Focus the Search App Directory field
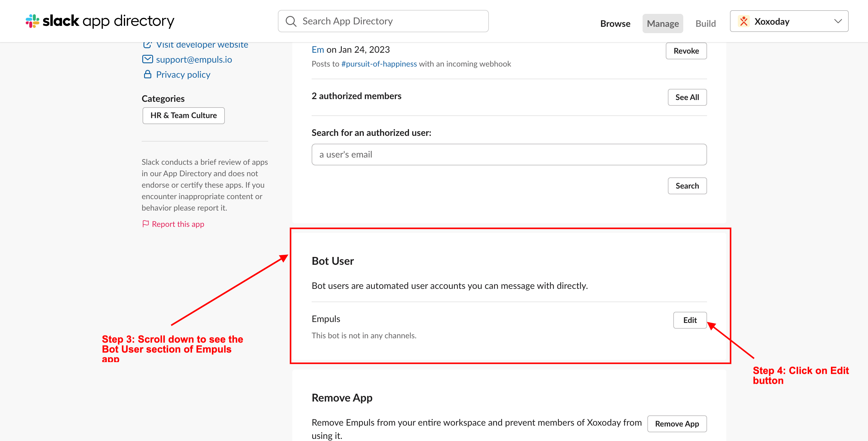 pyautogui.click(x=383, y=21)
